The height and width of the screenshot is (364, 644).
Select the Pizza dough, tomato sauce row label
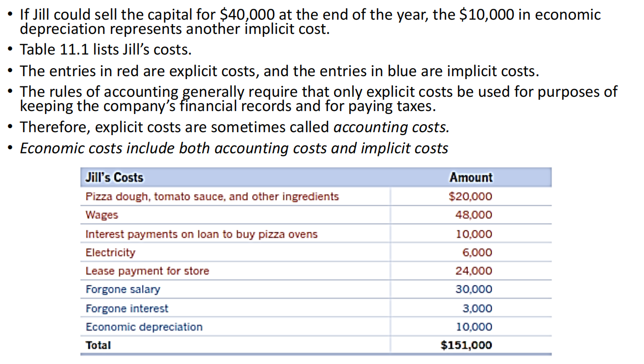(212, 196)
